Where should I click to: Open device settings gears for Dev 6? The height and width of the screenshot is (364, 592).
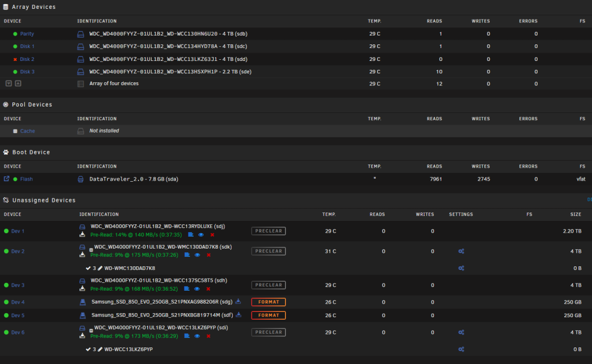click(x=461, y=332)
